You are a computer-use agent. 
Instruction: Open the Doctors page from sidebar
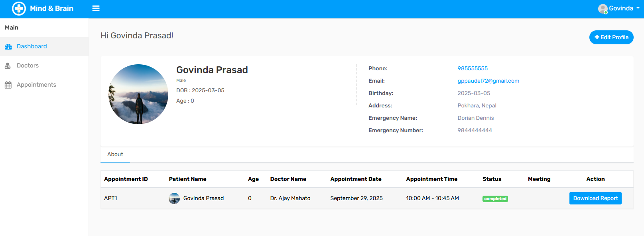[28, 65]
